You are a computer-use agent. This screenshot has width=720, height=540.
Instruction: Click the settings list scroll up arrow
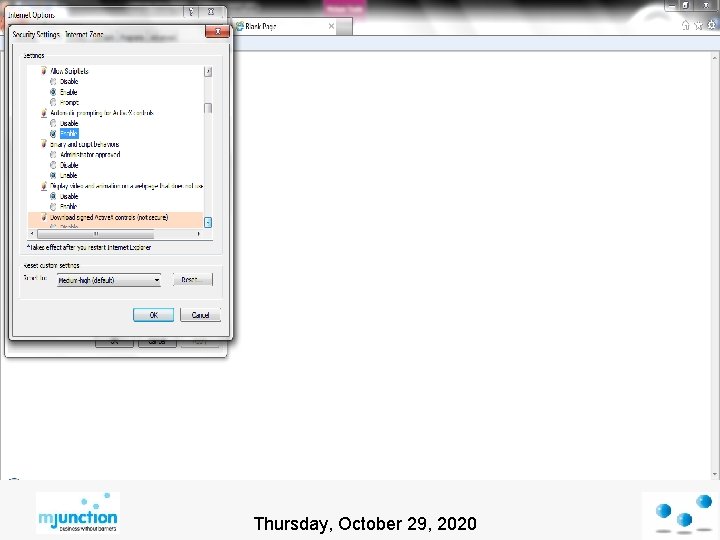tap(208, 71)
